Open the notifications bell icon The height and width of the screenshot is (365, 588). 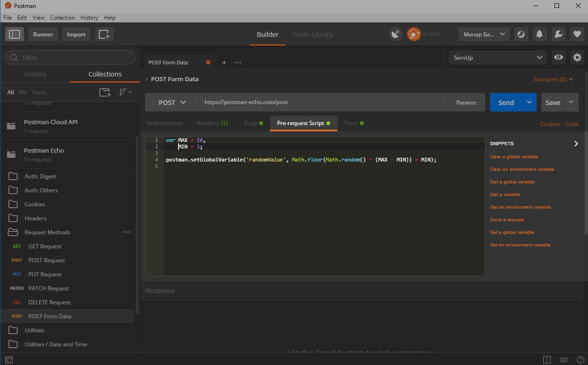point(540,34)
